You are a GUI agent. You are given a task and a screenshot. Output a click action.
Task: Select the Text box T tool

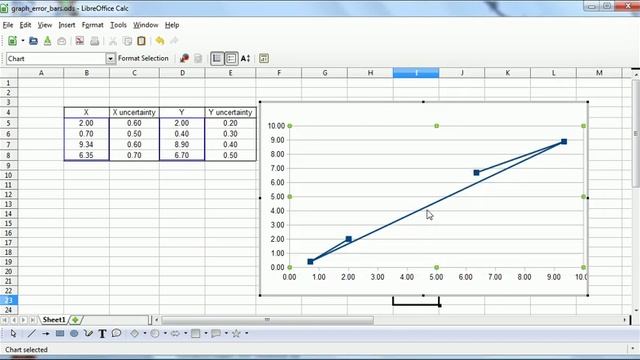102,333
